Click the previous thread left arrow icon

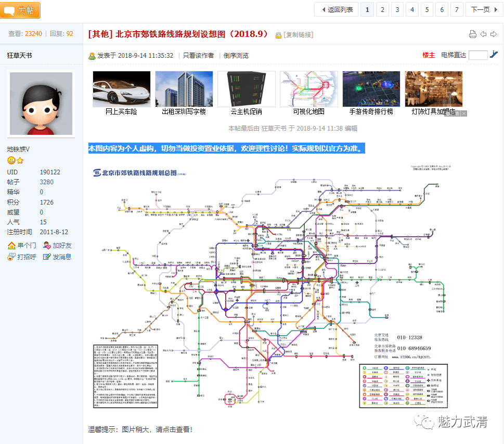(483, 34)
